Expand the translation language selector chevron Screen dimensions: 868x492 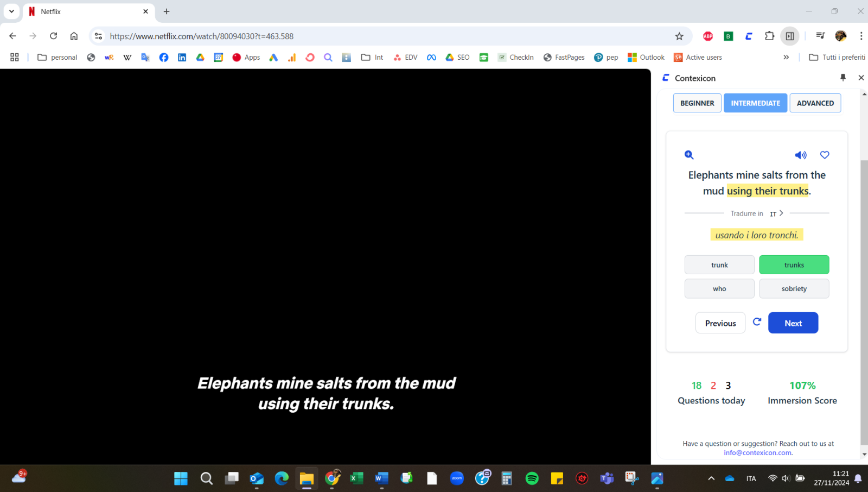pyautogui.click(x=781, y=213)
